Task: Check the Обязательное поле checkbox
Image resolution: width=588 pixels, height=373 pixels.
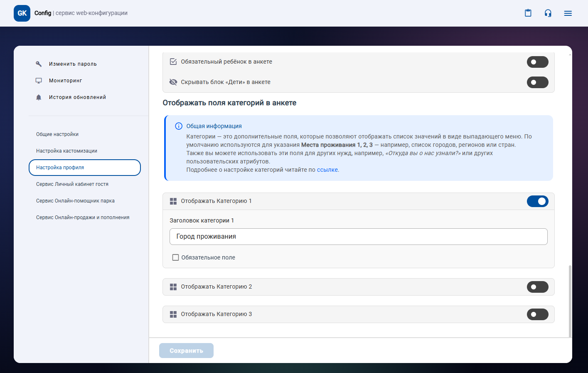Action: click(x=176, y=258)
